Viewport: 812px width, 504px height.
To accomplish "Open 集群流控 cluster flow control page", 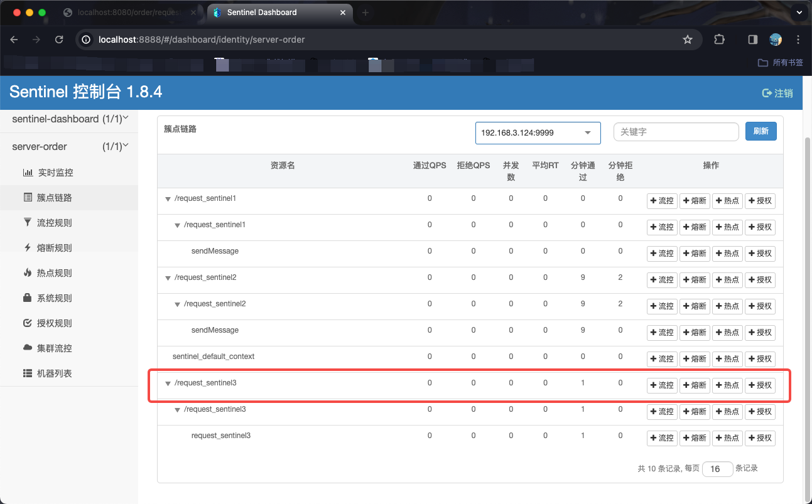I will click(x=48, y=348).
